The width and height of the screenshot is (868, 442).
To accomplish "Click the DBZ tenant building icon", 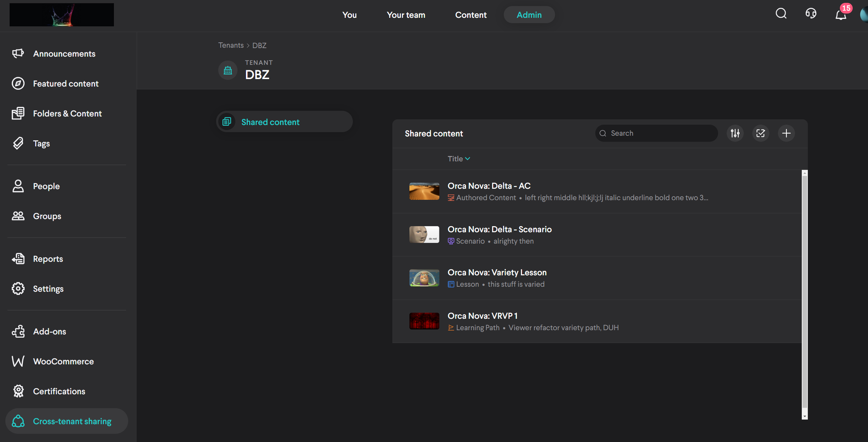I will (x=228, y=71).
